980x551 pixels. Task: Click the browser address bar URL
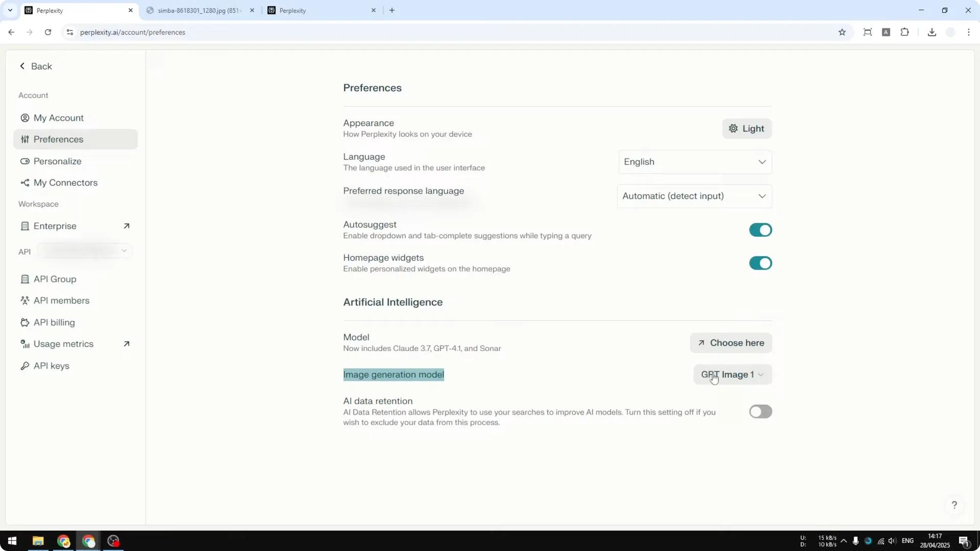[133, 32]
